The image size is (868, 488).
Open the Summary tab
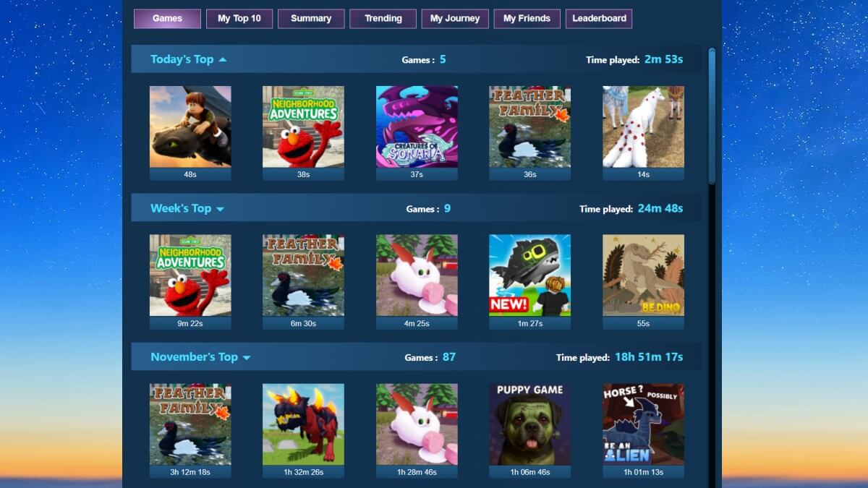coord(311,19)
